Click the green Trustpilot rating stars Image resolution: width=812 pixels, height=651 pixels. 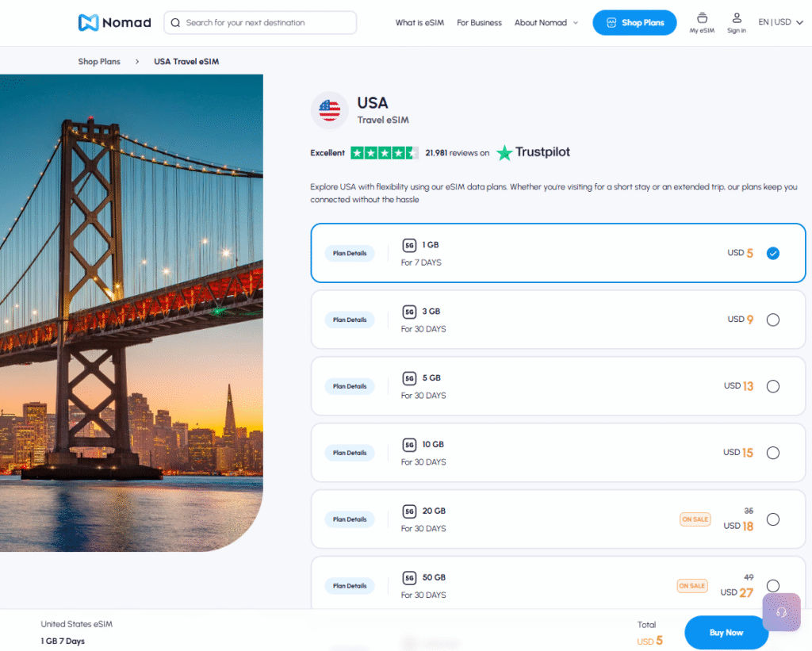384,152
